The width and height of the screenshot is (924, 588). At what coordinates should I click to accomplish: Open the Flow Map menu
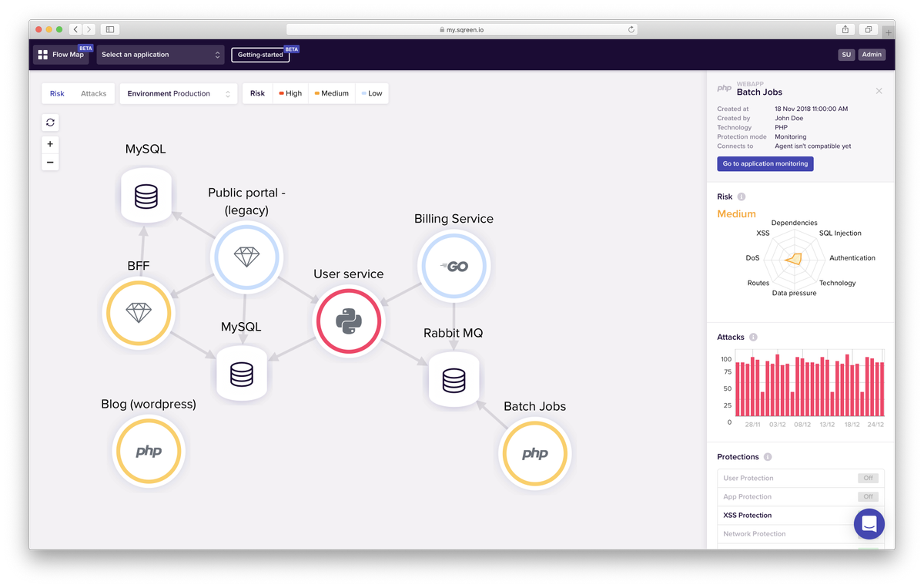tap(62, 55)
